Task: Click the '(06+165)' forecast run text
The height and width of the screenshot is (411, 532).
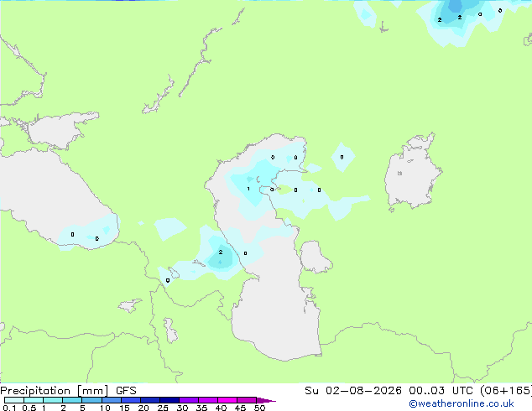Action: coord(506,391)
